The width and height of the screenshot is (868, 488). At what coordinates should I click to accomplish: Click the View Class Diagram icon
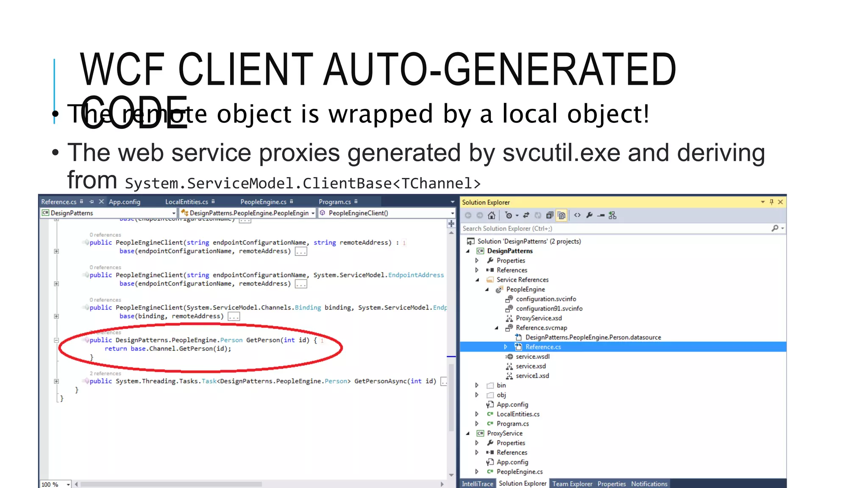pos(612,215)
